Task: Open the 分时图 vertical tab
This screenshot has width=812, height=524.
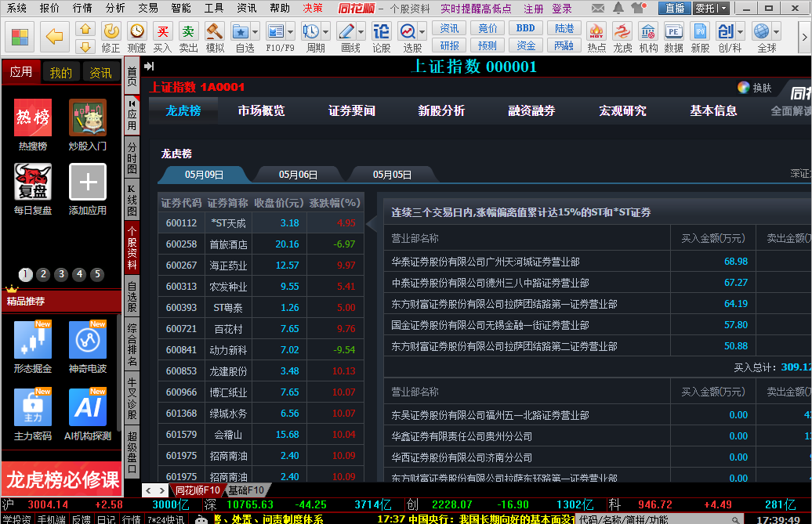Action: coord(132,159)
